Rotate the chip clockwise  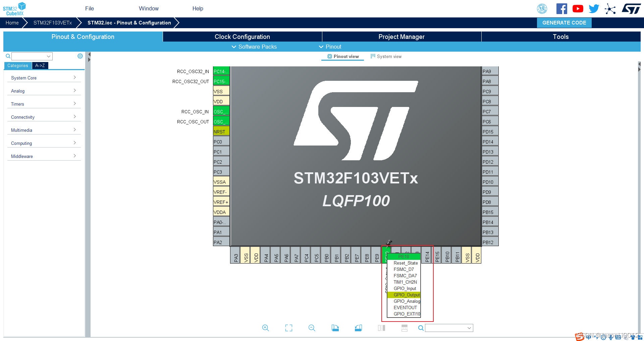[x=335, y=328]
